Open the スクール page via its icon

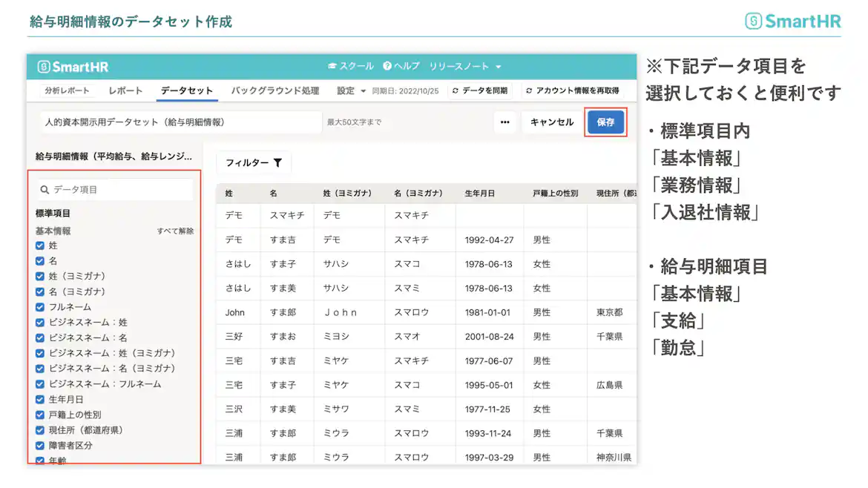pos(332,65)
